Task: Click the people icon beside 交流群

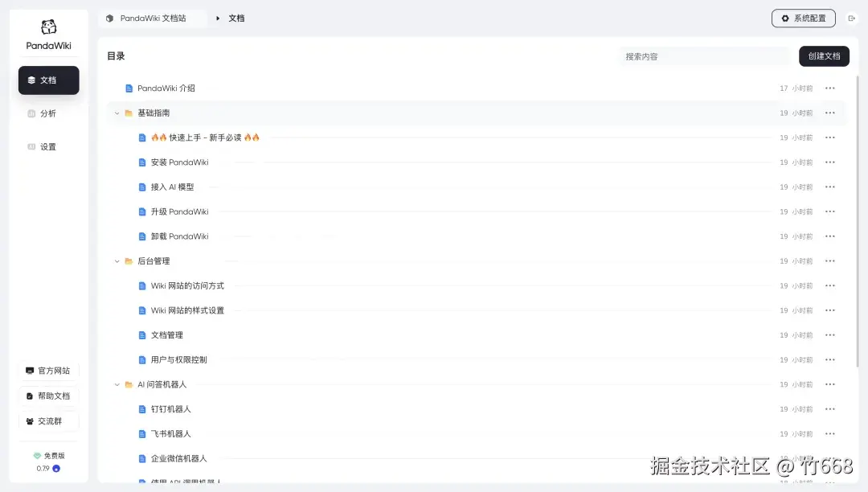Action: [30, 420]
